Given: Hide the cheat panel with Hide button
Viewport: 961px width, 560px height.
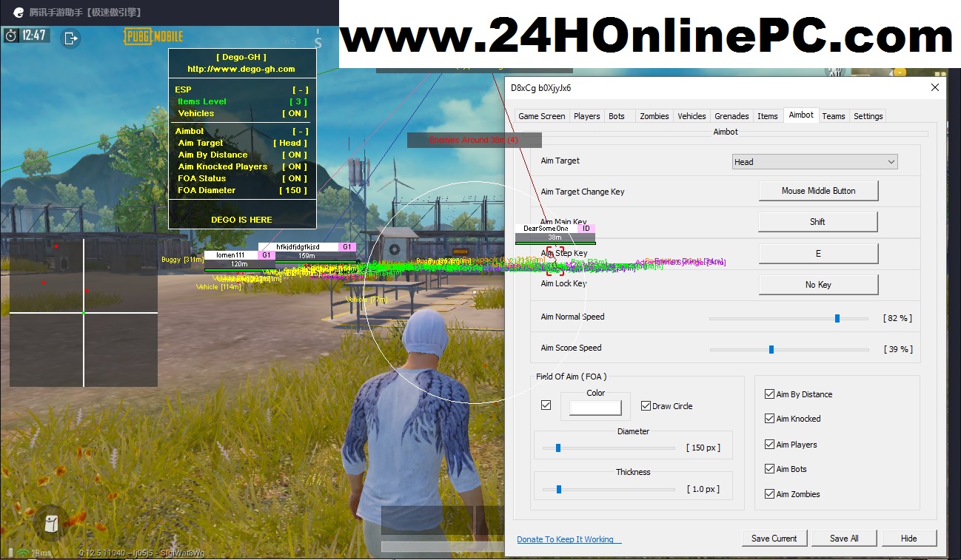Looking at the screenshot, I should (909, 539).
